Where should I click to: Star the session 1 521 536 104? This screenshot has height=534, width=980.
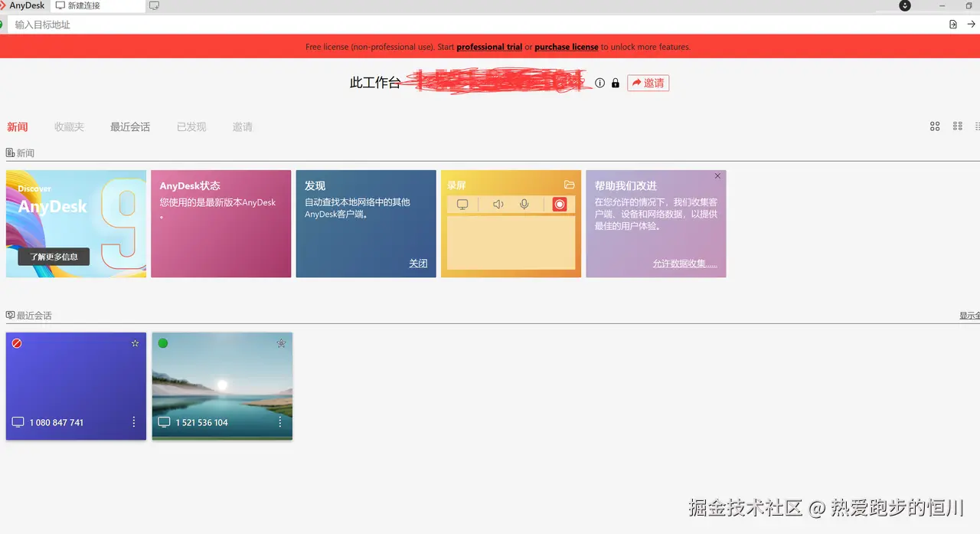[280, 343]
